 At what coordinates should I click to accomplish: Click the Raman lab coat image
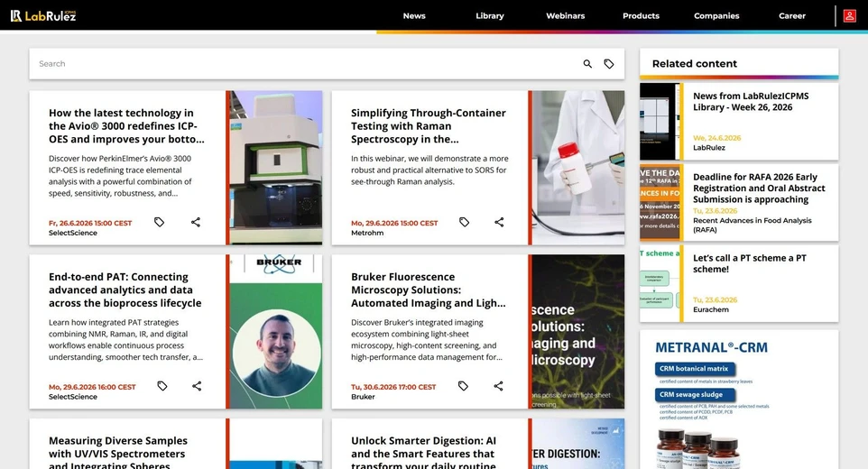[578, 168]
